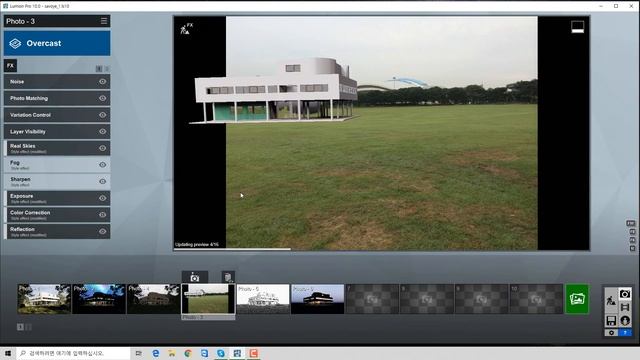Viewport: 640px width, 360px height.
Task: Click the Windows taskbar search box
Action: pyautogui.click(x=73, y=353)
